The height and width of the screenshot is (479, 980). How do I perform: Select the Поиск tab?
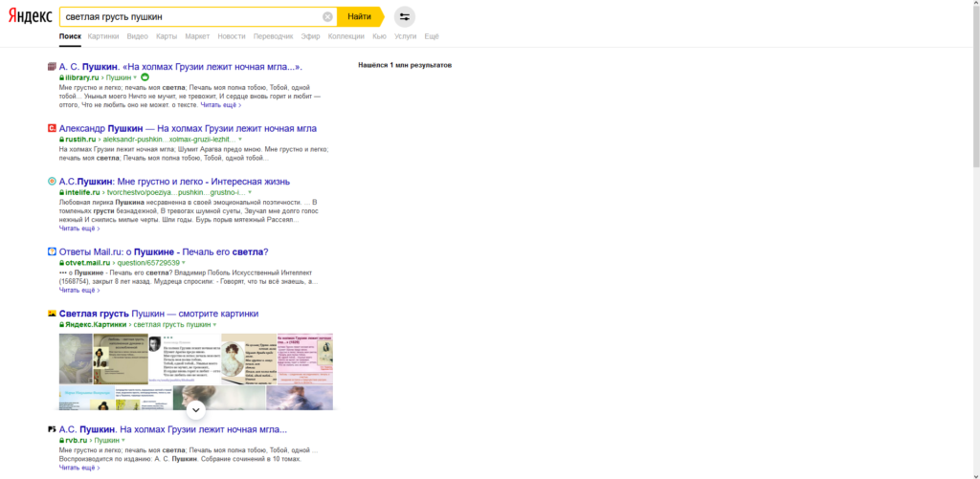[70, 36]
